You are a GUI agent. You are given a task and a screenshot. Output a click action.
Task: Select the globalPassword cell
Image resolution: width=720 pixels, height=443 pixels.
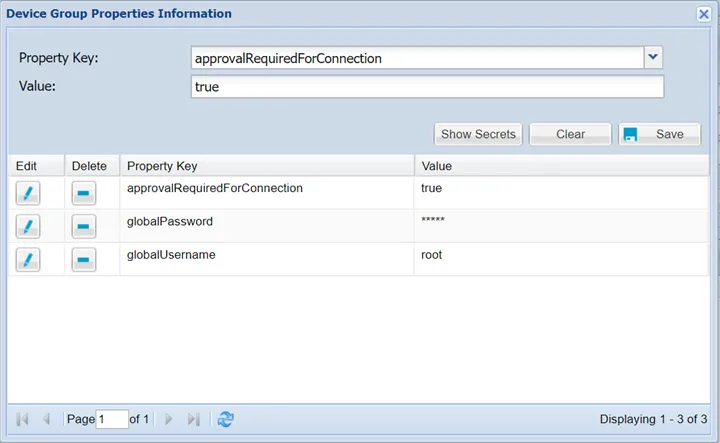tap(267, 226)
